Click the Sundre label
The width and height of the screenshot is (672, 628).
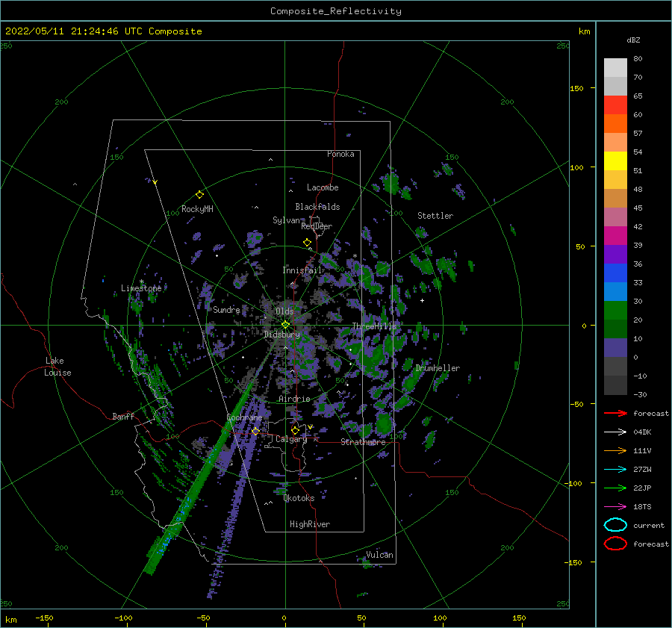pos(226,310)
